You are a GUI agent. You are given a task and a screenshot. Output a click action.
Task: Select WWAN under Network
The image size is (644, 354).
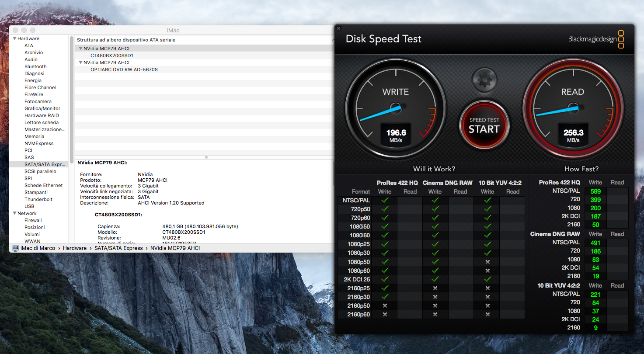32,241
